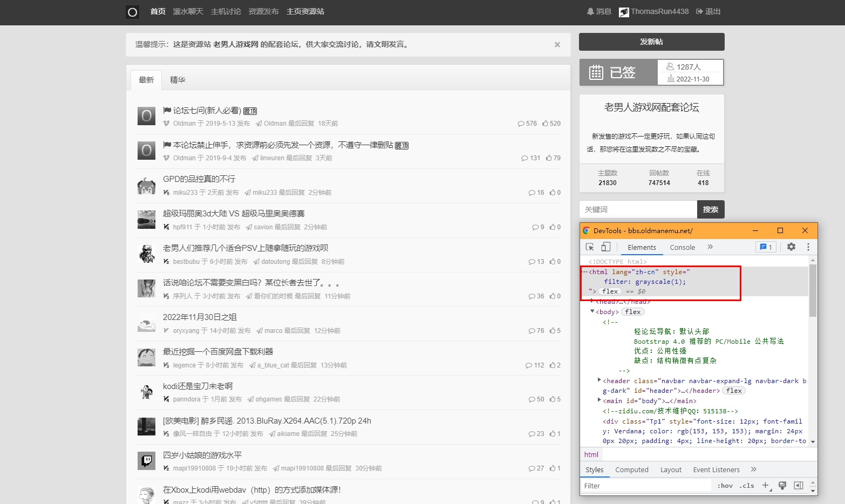Screen dimensions: 845x504
Task: Show more DevTools panel tabs
Action: 710,247
